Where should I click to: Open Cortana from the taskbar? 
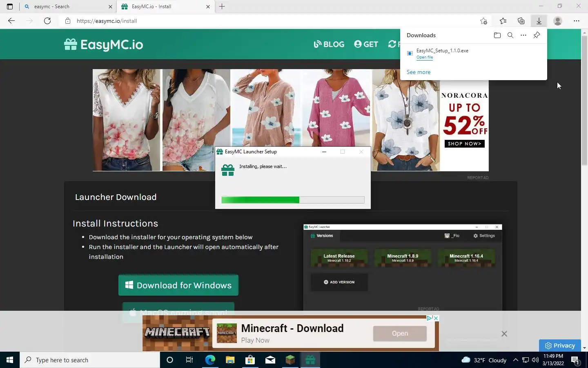coord(170,360)
